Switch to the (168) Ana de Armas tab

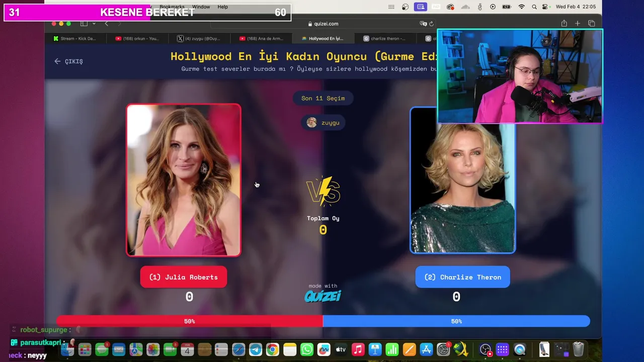261,38
